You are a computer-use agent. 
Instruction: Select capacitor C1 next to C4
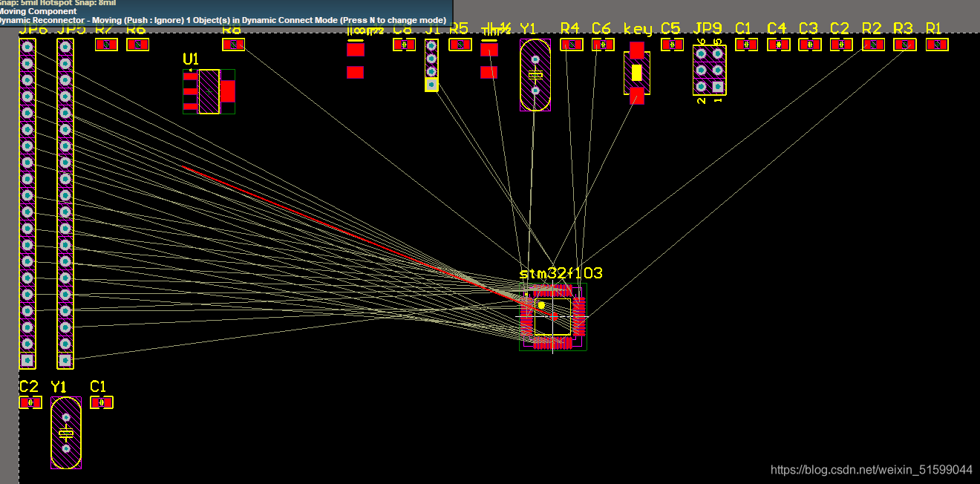click(x=746, y=45)
